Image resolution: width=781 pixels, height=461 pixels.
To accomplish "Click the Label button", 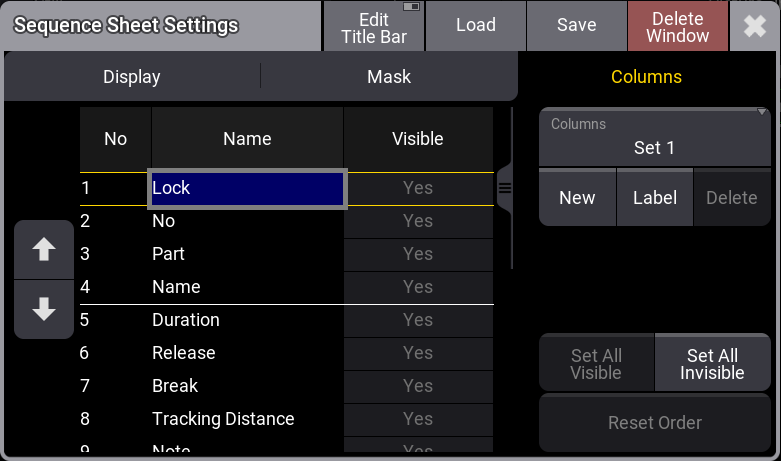I will 655,198.
